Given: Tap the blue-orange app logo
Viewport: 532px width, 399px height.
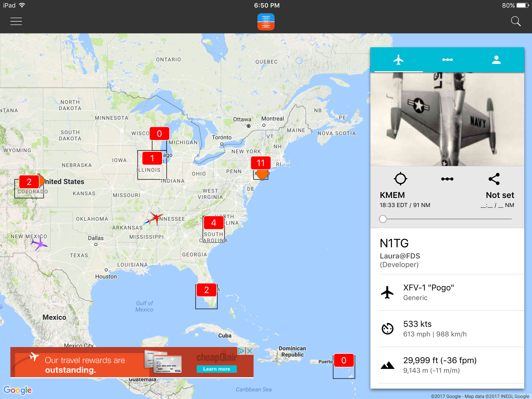Looking at the screenshot, I should click(266, 22).
